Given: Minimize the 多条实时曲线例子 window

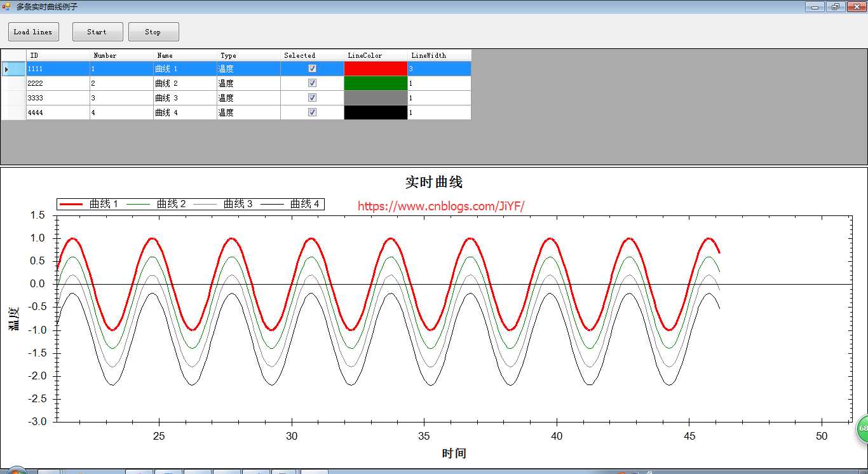Looking at the screenshot, I should tap(815, 7).
